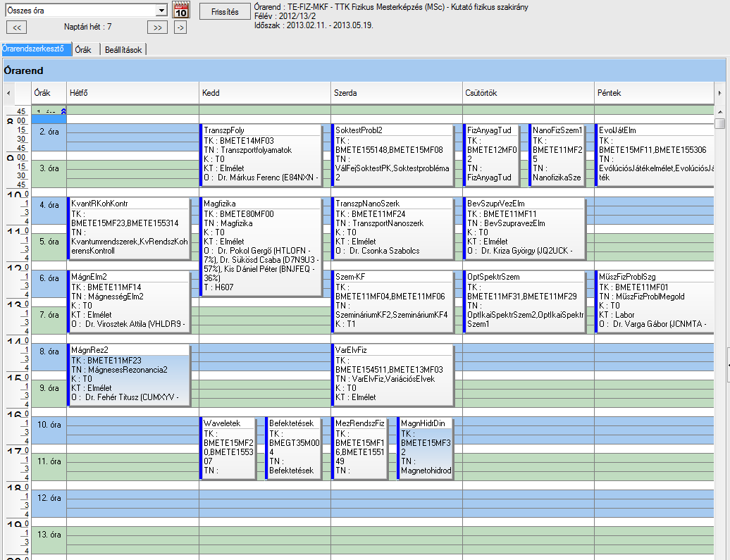
Task: Click the Frissítés button
Action: click(x=225, y=12)
